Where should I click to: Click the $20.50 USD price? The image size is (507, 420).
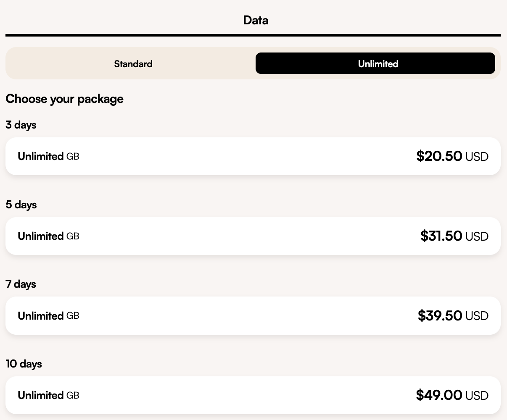point(452,156)
